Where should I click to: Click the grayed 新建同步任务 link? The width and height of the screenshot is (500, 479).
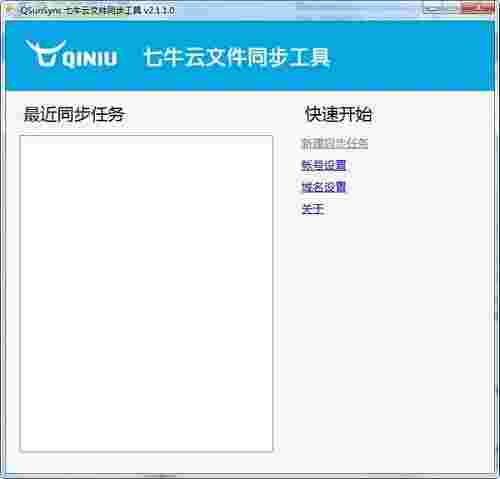click(x=334, y=144)
